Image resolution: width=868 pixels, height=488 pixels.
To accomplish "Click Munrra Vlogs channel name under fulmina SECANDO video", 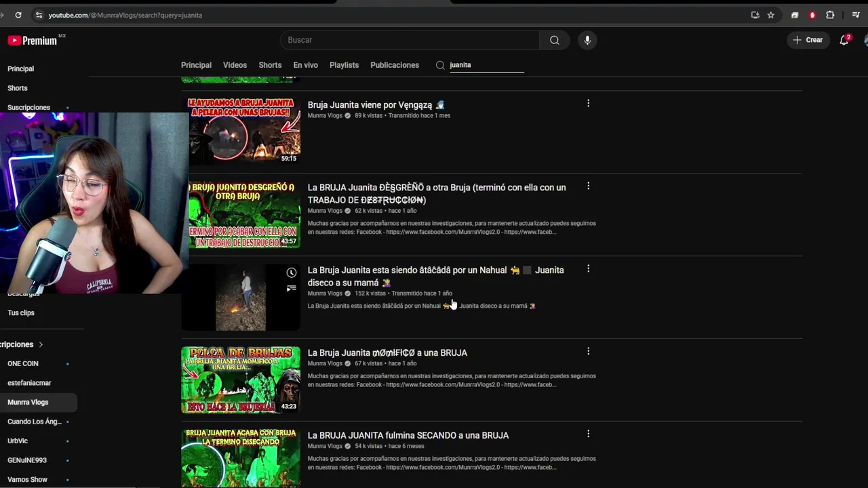I will coord(325,447).
